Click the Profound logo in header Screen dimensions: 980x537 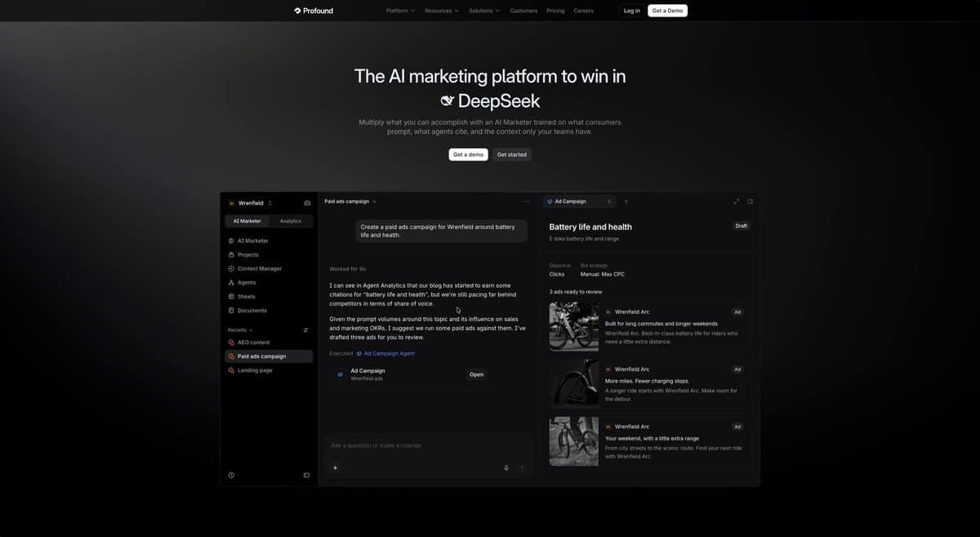pyautogui.click(x=314, y=11)
